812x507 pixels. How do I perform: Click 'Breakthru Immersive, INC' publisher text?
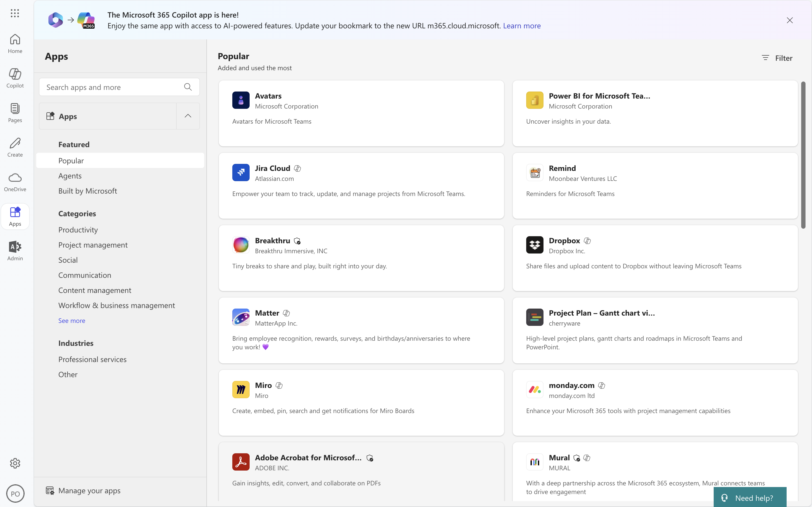(x=291, y=251)
